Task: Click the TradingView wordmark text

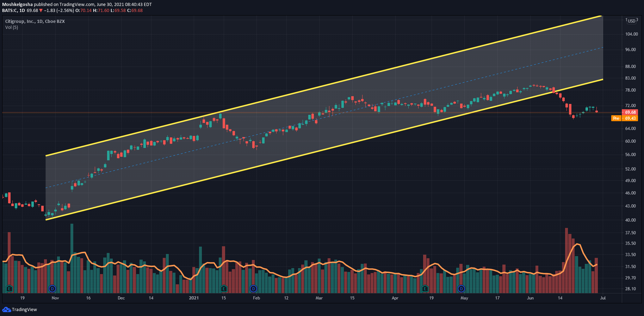Action: (x=24, y=310)
